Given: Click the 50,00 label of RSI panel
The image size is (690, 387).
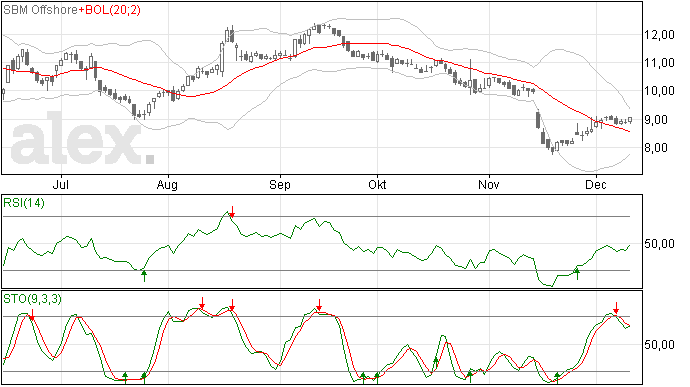Looking at the screenshot, I should point(659,244).
